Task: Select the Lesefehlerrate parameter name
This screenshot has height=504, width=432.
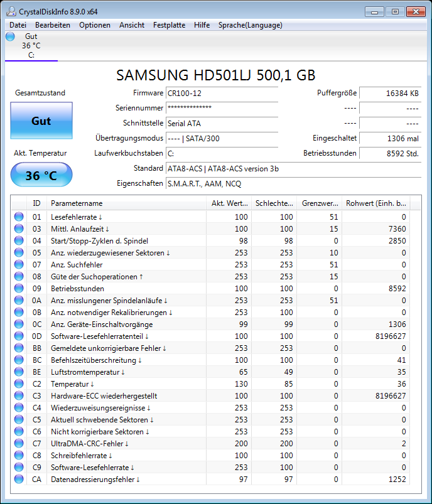Action: [76, 217]
